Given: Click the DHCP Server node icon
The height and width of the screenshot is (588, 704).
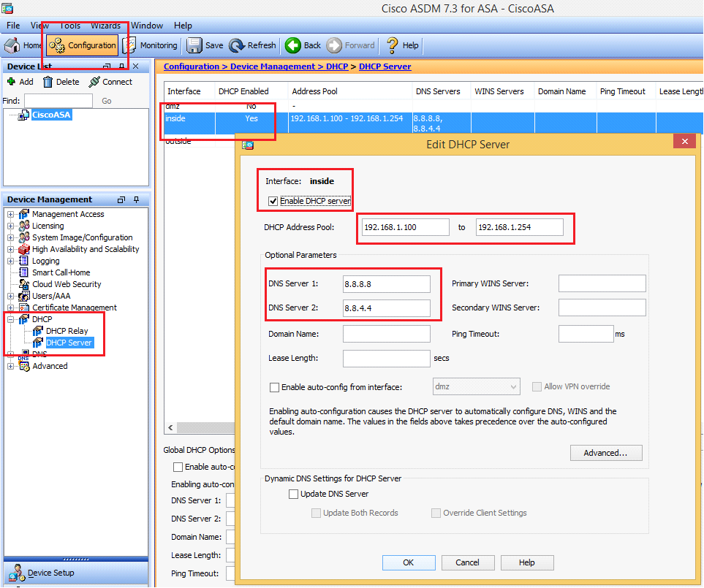Looking at the screenshot, I should click(38, 343).
